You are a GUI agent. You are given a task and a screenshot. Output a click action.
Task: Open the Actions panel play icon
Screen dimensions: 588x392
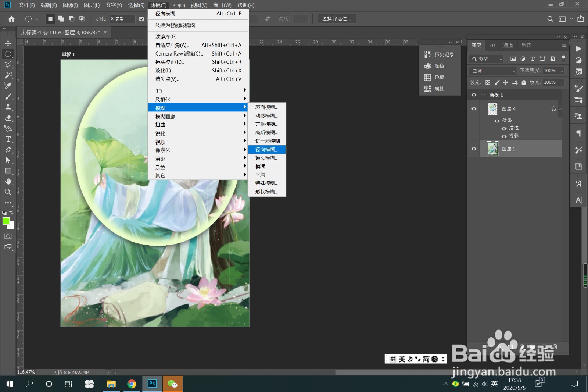point(578,49)
